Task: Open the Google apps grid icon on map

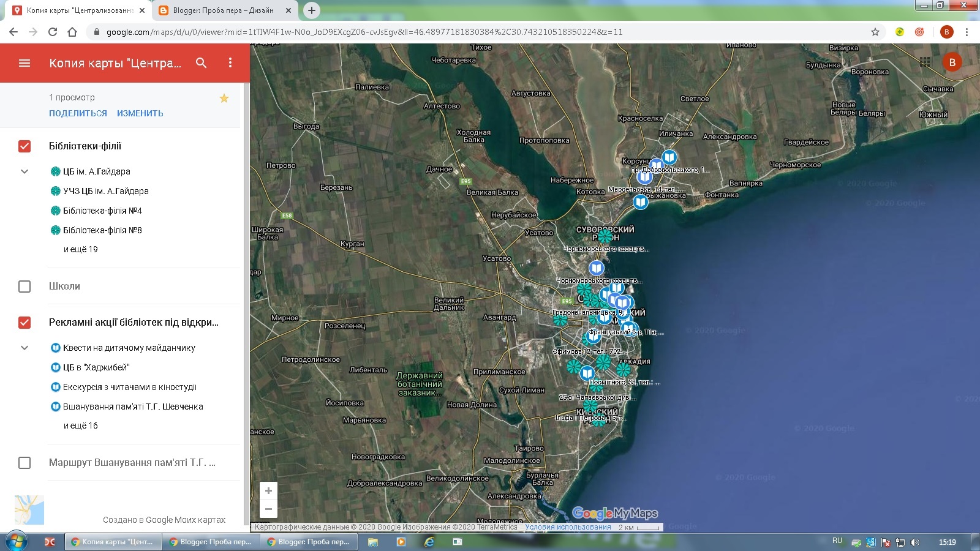Action: 925,62
